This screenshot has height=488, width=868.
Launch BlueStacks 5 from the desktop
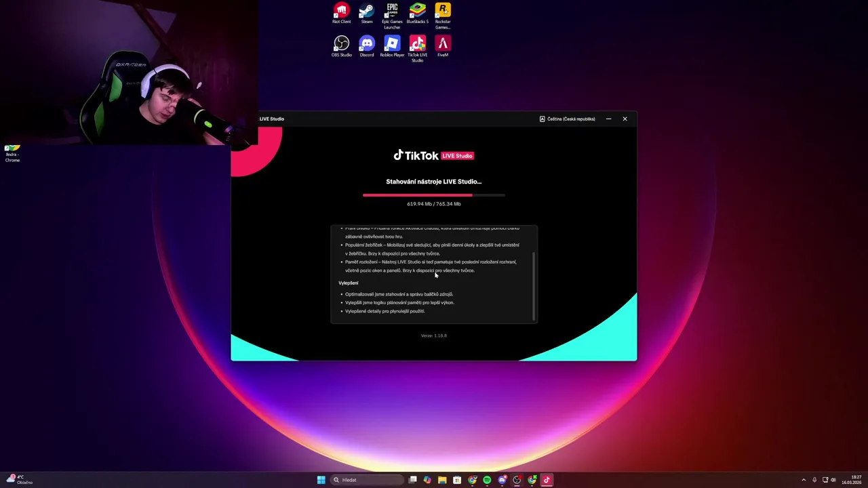coord(418,14)
